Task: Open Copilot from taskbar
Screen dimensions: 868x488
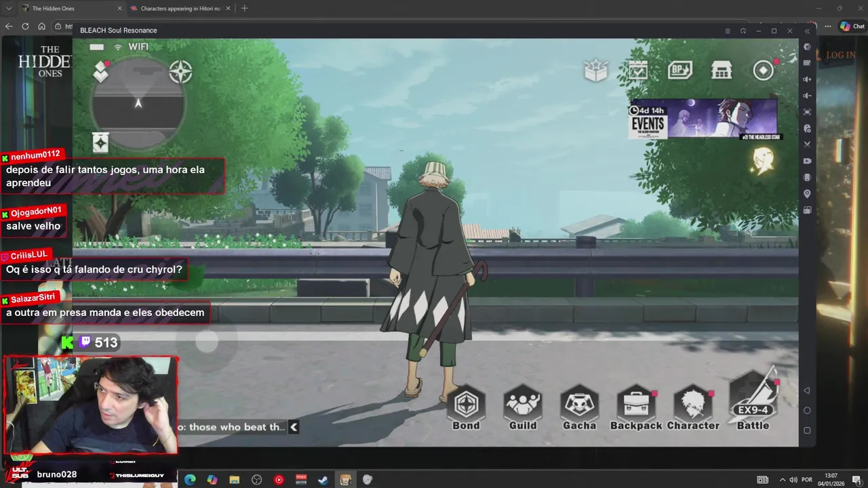Action: pos(212,480)
